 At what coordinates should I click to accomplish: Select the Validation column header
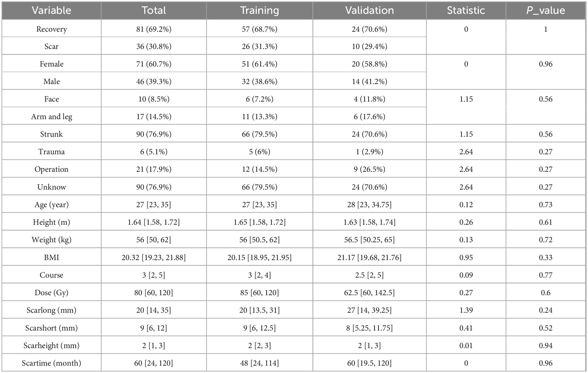click(x=370, y=10)
